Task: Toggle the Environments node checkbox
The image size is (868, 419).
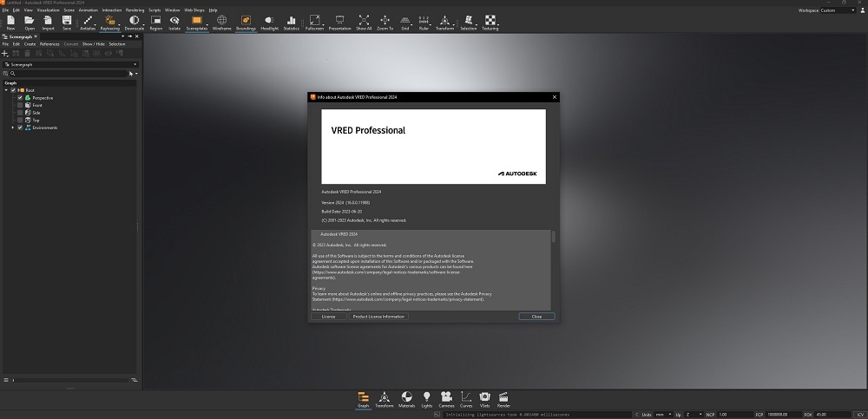Action: [x=20, y=128]
